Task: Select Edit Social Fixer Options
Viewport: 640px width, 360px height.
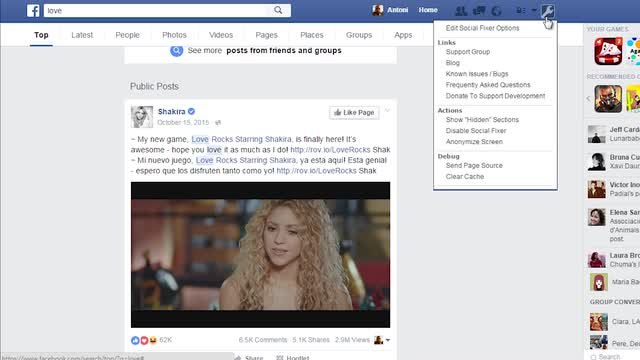Action: pos(482,28)
